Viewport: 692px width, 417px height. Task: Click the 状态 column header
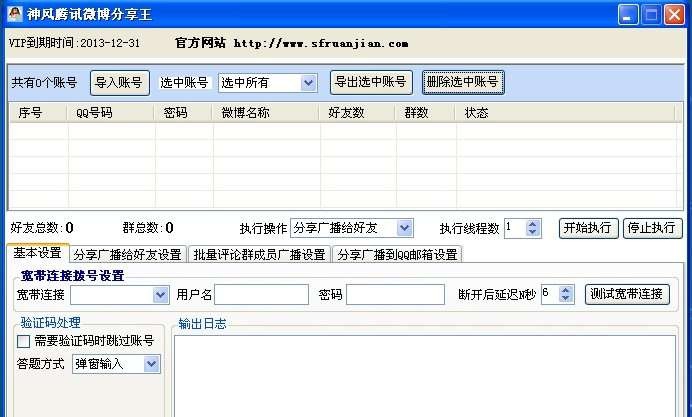[565, 113]
